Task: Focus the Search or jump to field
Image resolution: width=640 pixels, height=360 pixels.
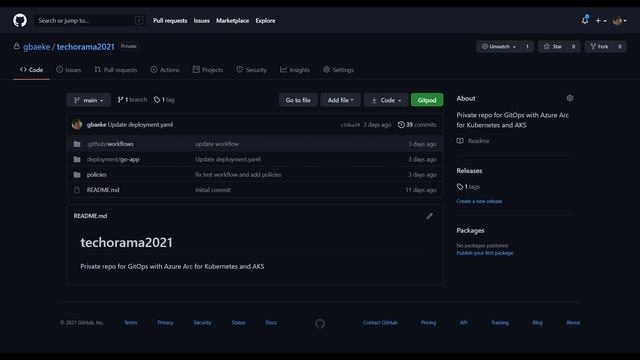Action: point(89,20)
